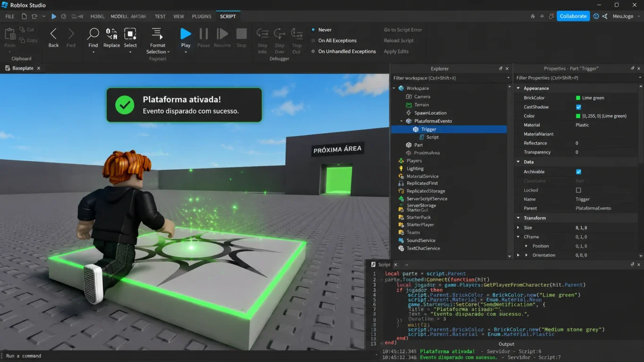Screen dimensions: 644x362
Task: Select the On All Exceptions option
Action: pyautogui.click(x=313, y=41)
